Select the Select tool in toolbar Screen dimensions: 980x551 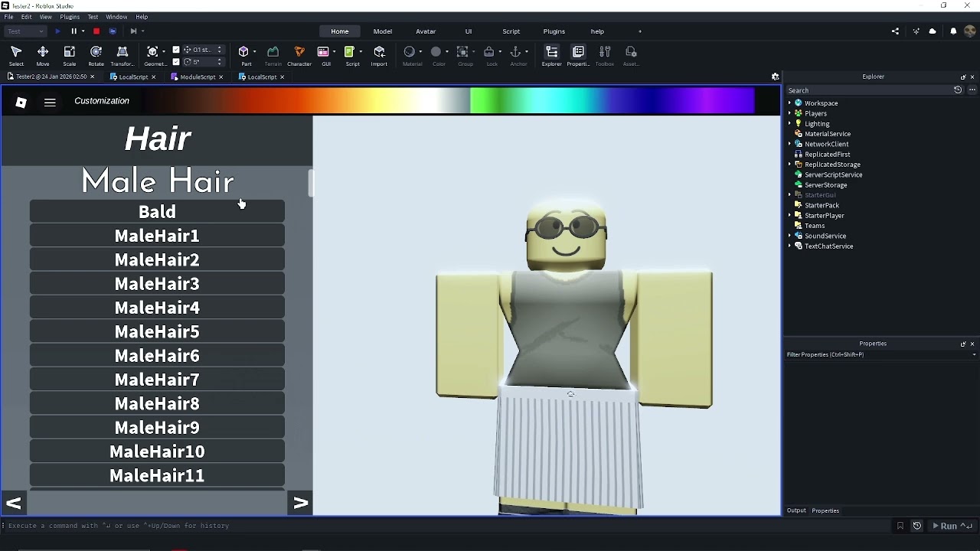coord(16,55)
